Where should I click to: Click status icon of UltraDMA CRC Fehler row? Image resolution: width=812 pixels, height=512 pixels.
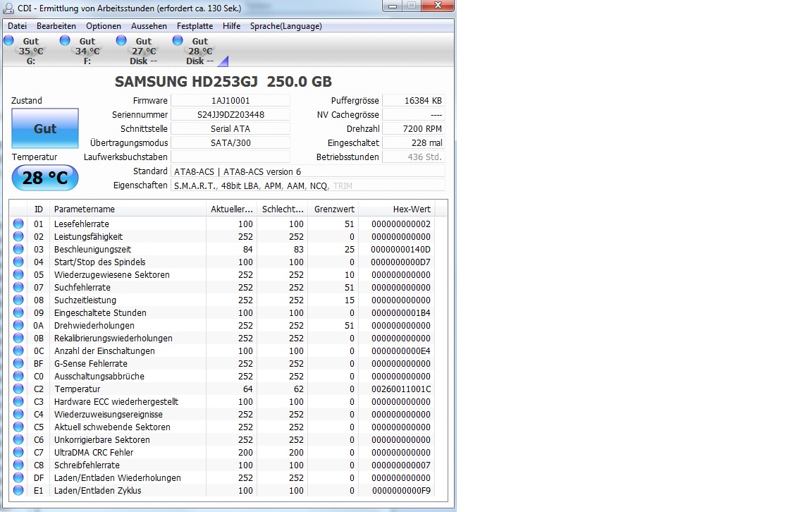click(18, 452)
